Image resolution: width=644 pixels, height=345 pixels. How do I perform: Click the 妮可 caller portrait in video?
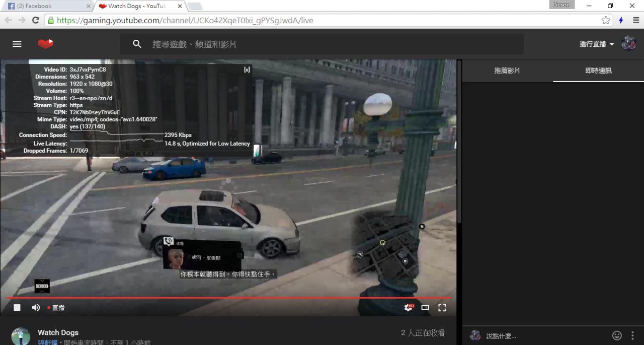[x=175, y=257]
